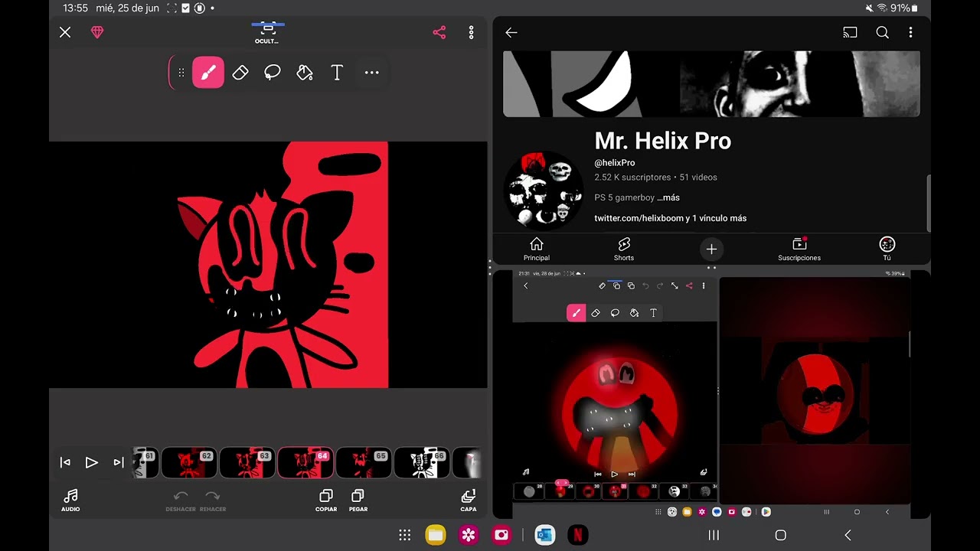The image size is (980, 551).
Task: Open YouTube's three-dot options menu
Action: pyautogui.click(x=910, y=32)
